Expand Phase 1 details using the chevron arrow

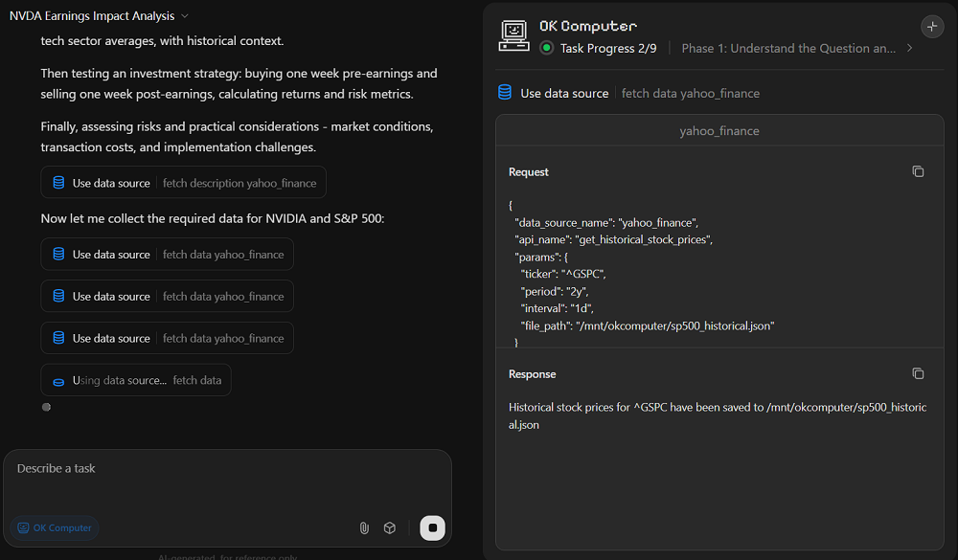[x=909, y=48]
